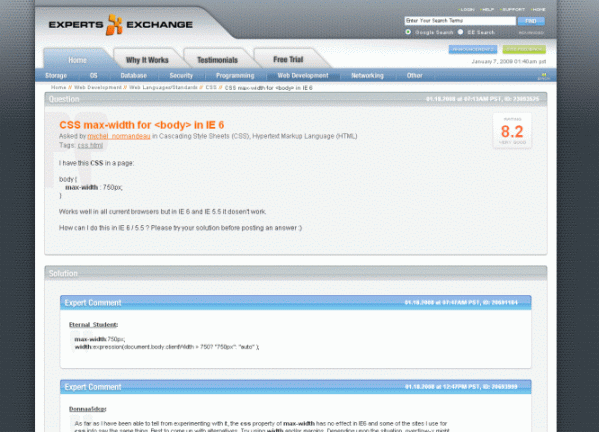Click the Announcements button
This screenshot has height=432, width=599.
tap(473, 49)
